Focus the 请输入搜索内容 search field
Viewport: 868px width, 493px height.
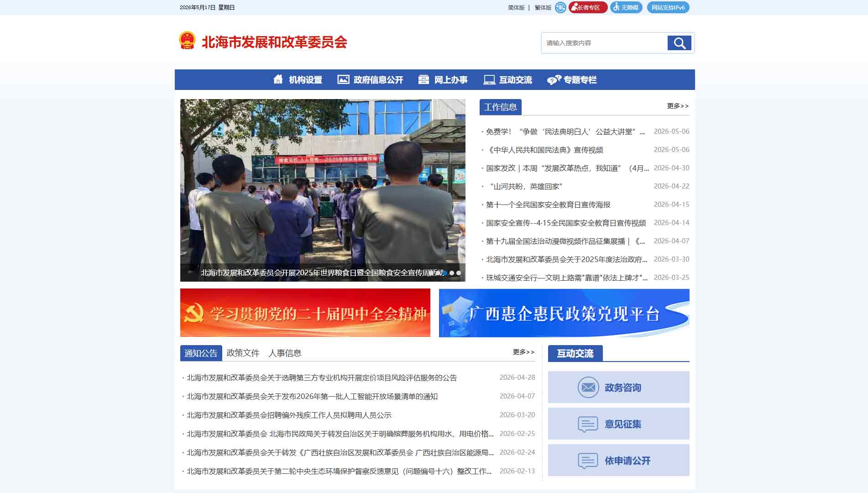(x=604, y=43)
